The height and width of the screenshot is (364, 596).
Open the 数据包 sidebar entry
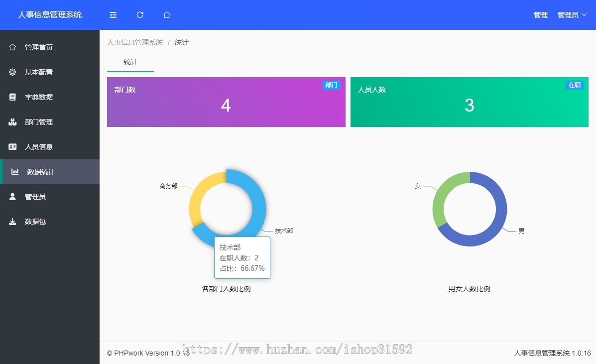(50, 222)
